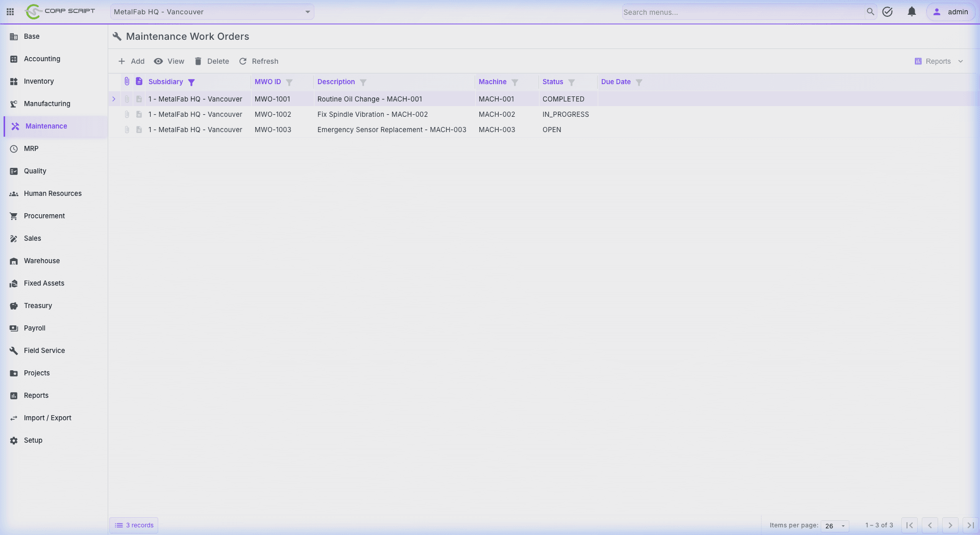Open the Items per page dropdown

pos(834,526)
